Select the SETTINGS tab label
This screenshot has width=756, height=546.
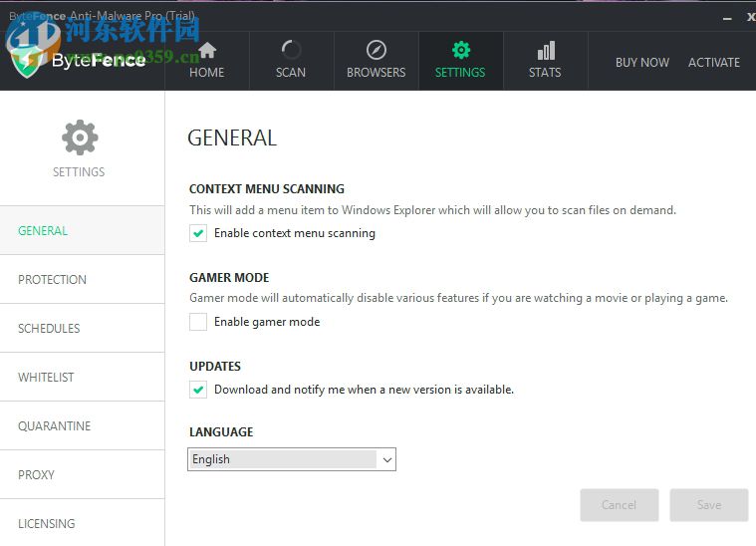pyautogui.click(x=460, y=73)
